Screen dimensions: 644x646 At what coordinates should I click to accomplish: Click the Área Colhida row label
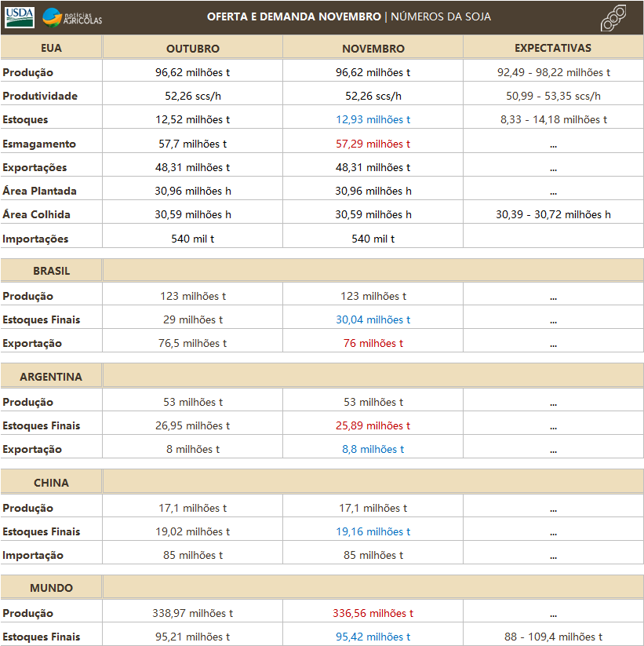pyautogui.click(x=36, y=214)
